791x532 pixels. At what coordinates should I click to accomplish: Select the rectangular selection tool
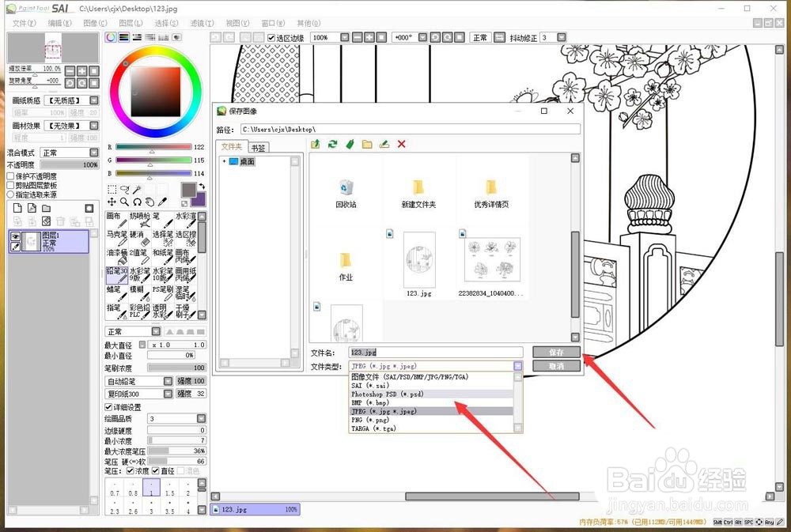tap(112, 189)
